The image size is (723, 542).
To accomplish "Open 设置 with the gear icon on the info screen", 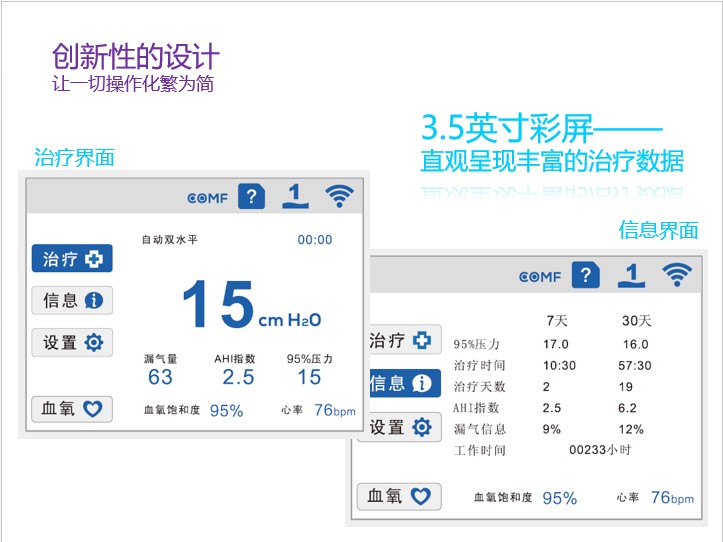I will (399, 427).
